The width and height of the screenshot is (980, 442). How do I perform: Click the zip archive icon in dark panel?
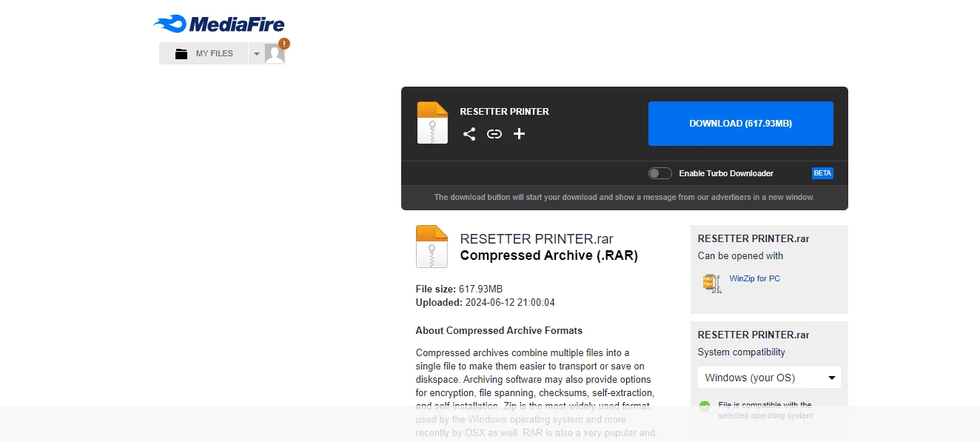pos(433,123)
